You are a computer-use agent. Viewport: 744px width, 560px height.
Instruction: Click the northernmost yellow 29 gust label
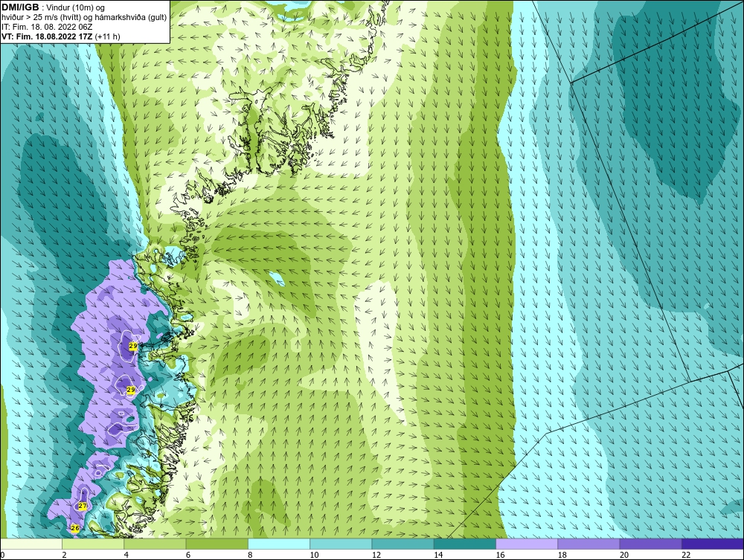pyautogui.click(x=133, y=346)
